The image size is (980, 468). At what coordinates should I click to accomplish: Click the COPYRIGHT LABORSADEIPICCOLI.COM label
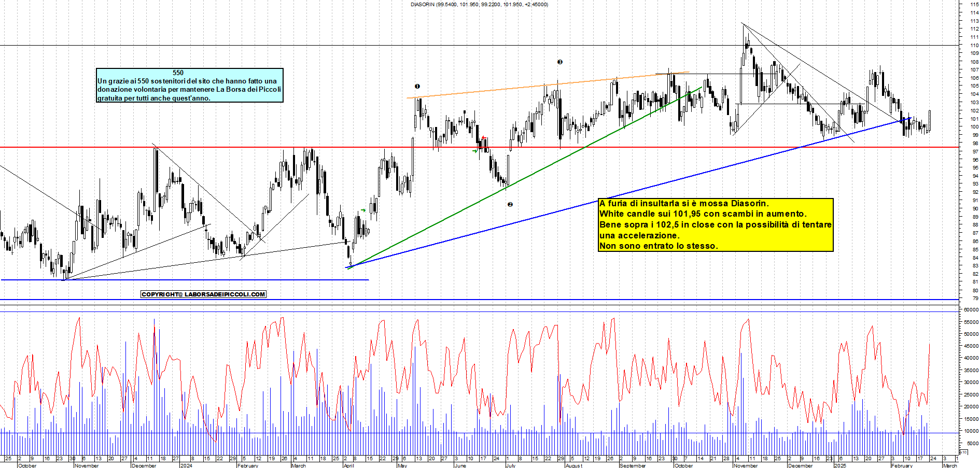203,294
